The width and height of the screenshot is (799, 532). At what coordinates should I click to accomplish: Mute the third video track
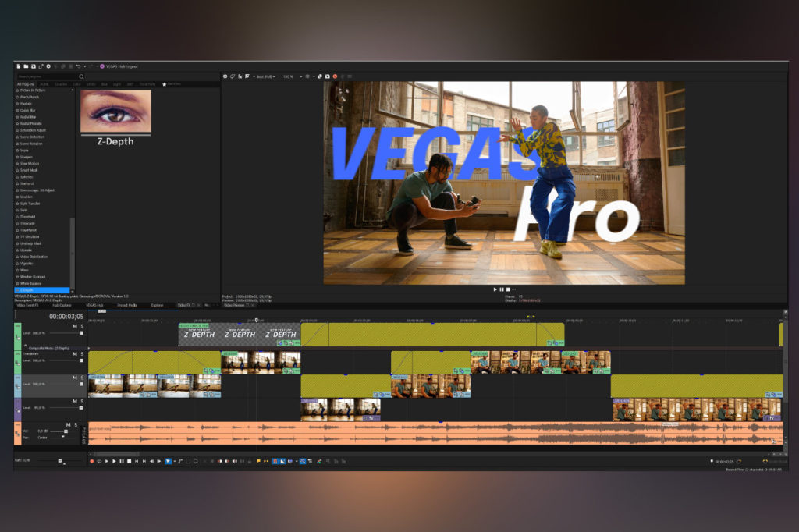(75, 378)
